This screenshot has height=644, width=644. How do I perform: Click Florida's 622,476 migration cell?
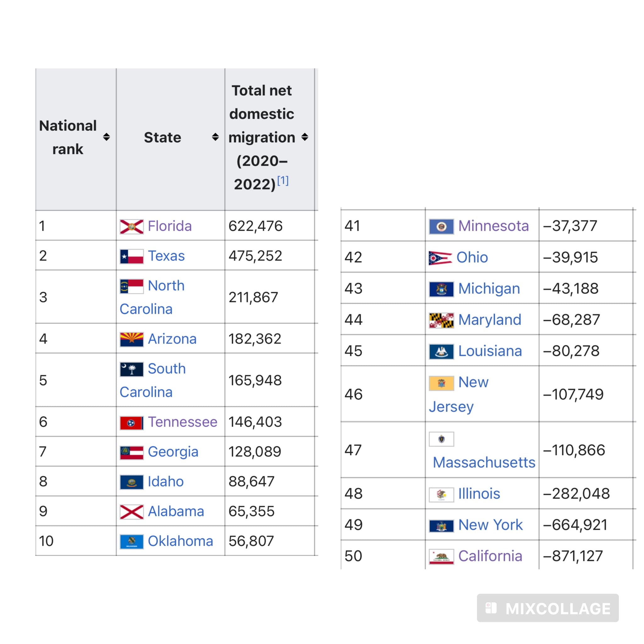click(255, 226)
